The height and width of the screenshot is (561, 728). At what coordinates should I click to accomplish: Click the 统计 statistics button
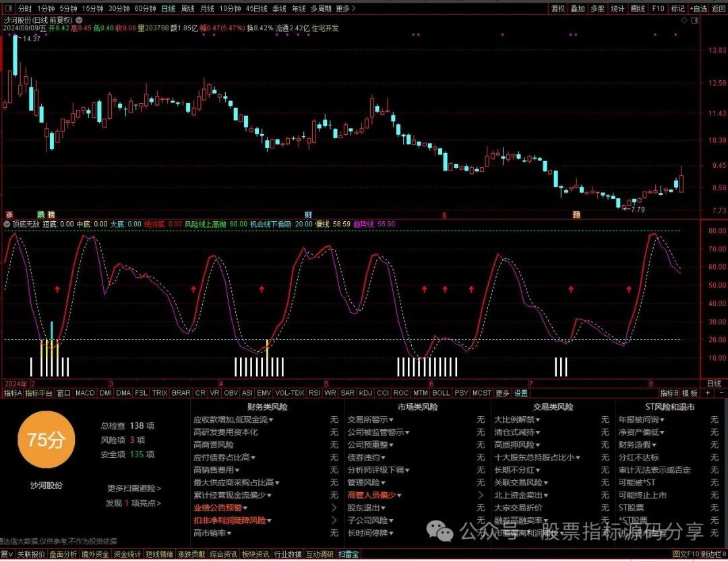[617, 8]
